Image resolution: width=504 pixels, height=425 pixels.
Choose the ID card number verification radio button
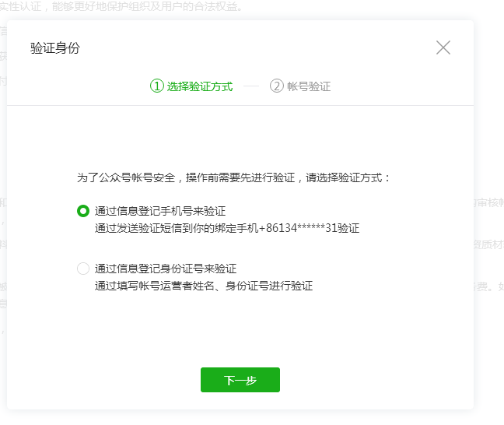tap(83, 269)
